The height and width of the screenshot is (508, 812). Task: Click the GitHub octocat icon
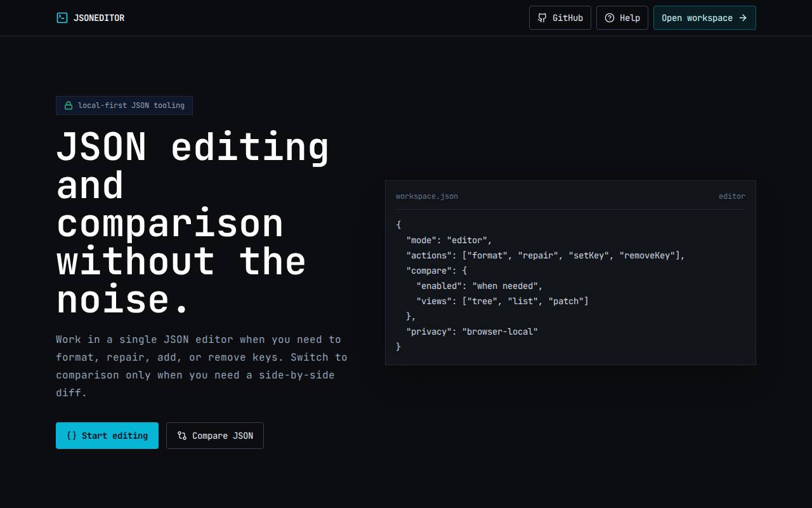pyautogui.click(x=542, y=18)
